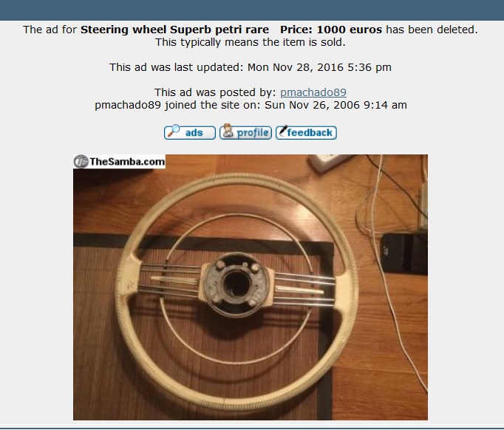Click the blue header bar
The height and width of the screenshot is (430, 504).
tap(252, 10)
